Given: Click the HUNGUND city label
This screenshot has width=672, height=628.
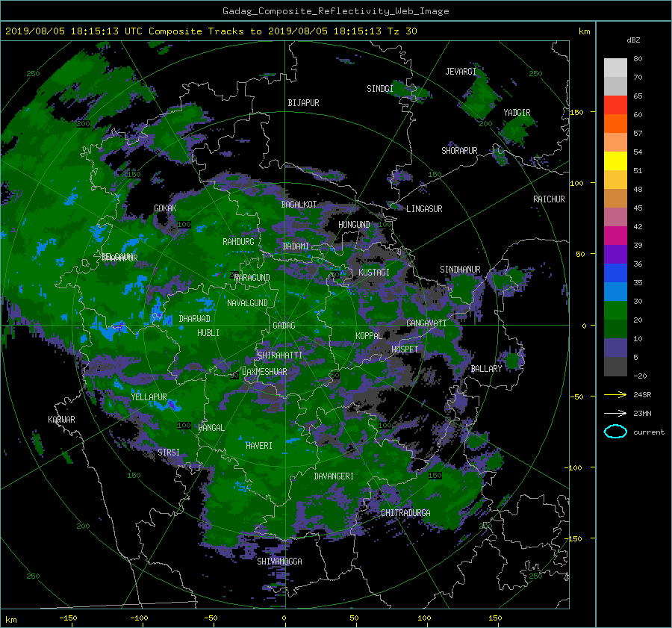Looking at the screenshot, I should 354,225.
